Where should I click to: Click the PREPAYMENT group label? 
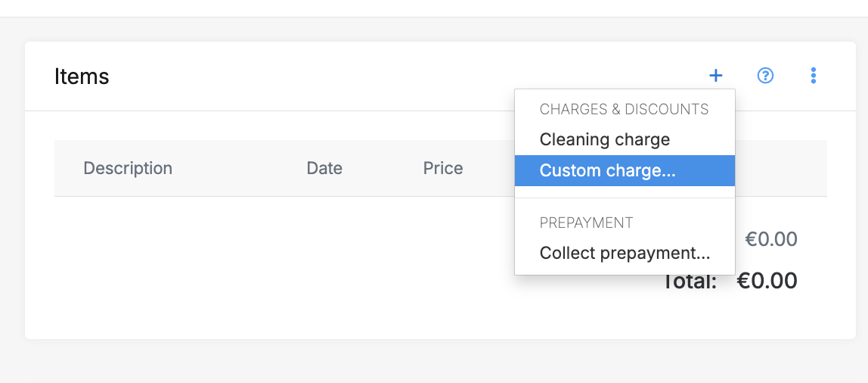pyautogui.click(x=586, y=223)
